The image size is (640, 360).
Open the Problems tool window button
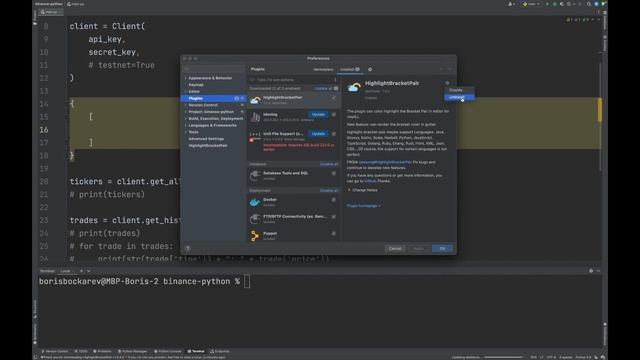pos(102,351)
